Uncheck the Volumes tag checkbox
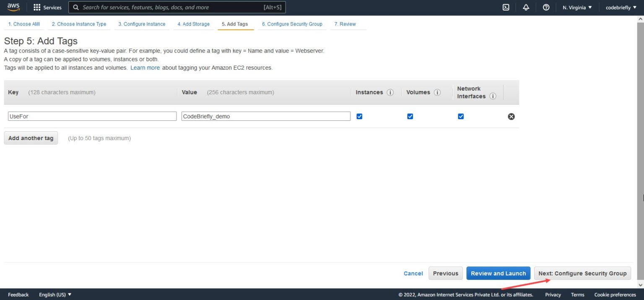The width and height of the screenshot is (644, 300). pyautogui.click(x=410, y=116)
